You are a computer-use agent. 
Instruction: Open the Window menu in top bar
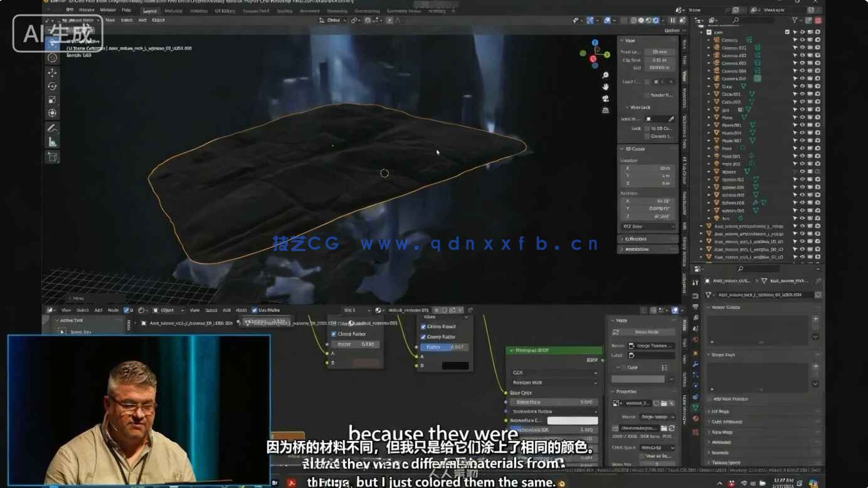coord(108,10)
